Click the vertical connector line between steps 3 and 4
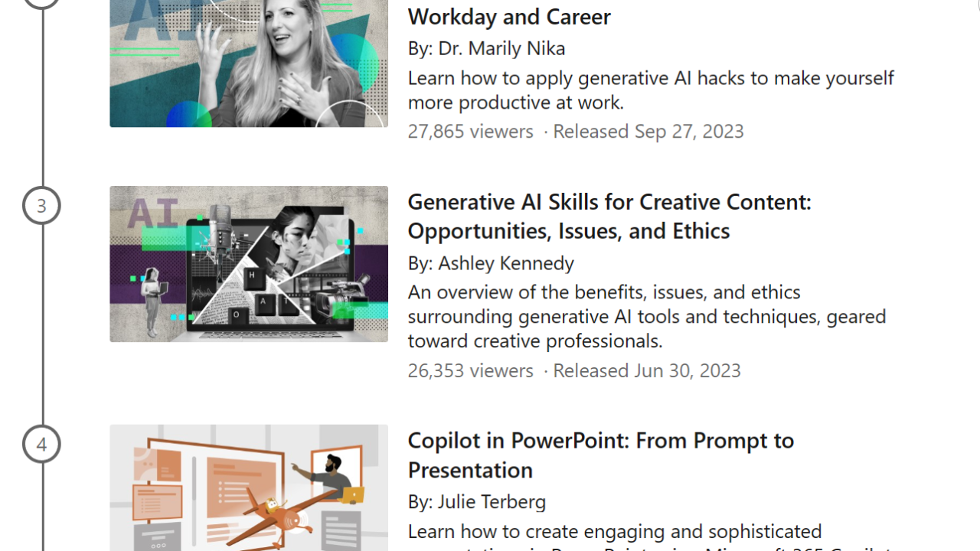The height and width of the screenshot is (551, 980). click(43, 325)
